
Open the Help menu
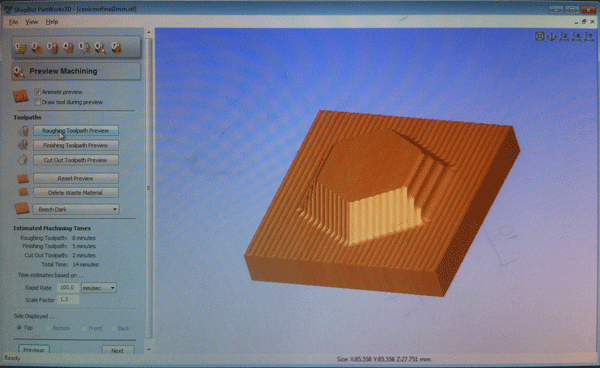(52, 22)
